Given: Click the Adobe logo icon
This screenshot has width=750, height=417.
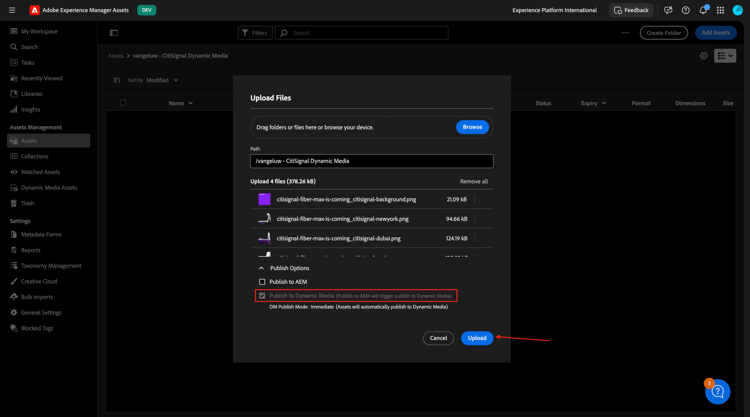Looking at the screenshot, I should pos(34,10).
